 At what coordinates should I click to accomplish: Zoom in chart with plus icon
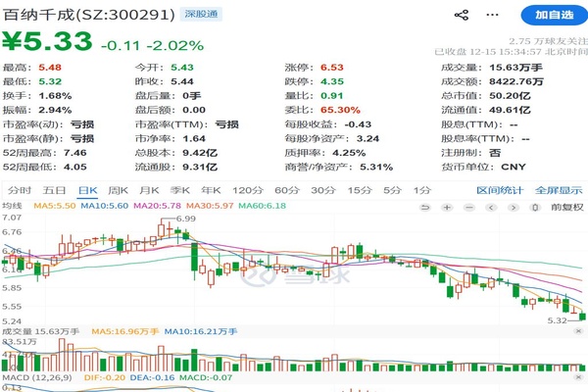tap(447, 208)
